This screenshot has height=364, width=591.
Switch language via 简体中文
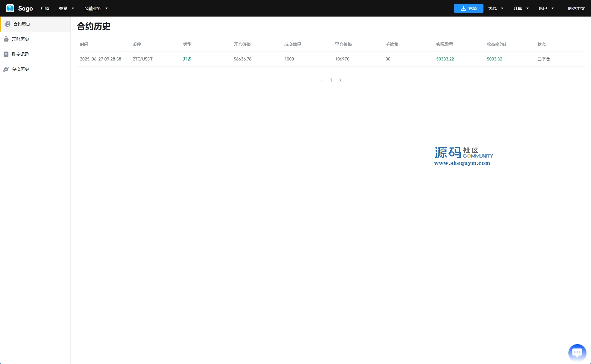coord(576,8)
